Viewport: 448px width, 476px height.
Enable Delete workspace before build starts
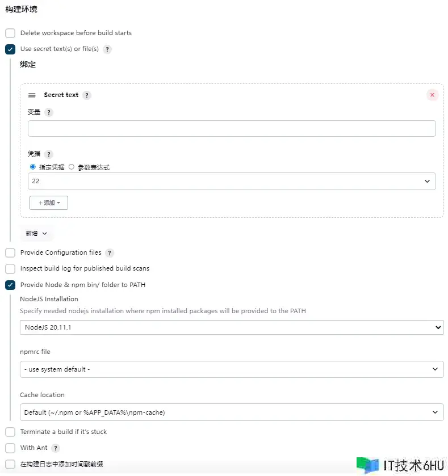10,33
